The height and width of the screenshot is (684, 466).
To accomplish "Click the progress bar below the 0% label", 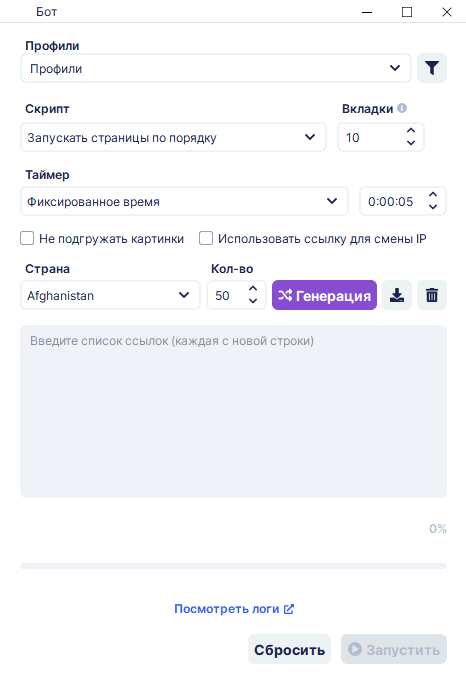I will coord(233,566).
